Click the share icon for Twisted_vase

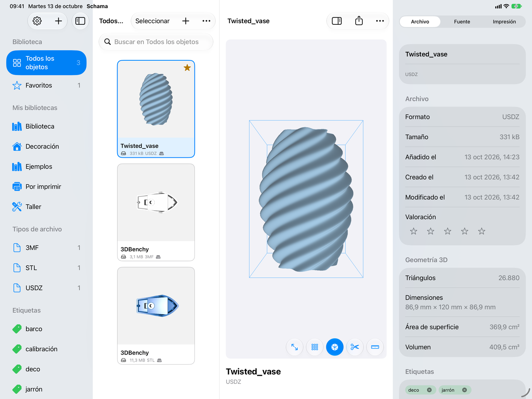[359, 21]
